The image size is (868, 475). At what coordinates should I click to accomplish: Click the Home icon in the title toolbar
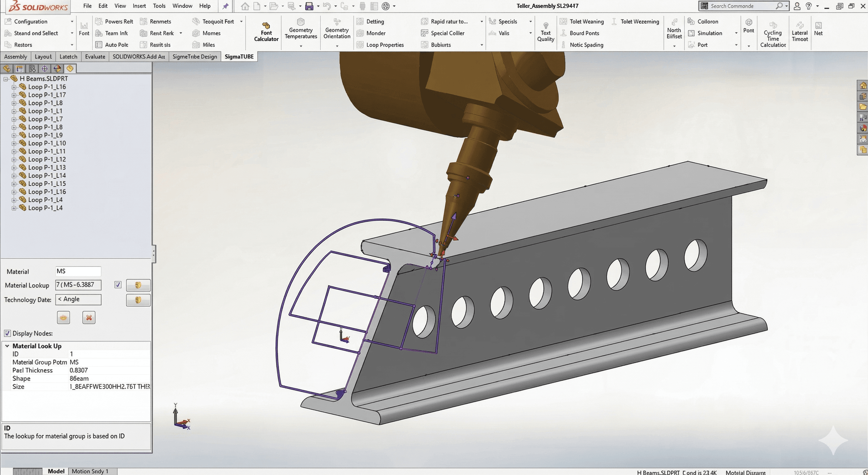tap(245, 6)
